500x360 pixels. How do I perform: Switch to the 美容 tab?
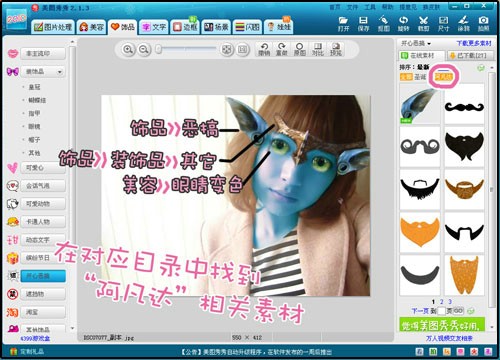click(x=92, y=27)
